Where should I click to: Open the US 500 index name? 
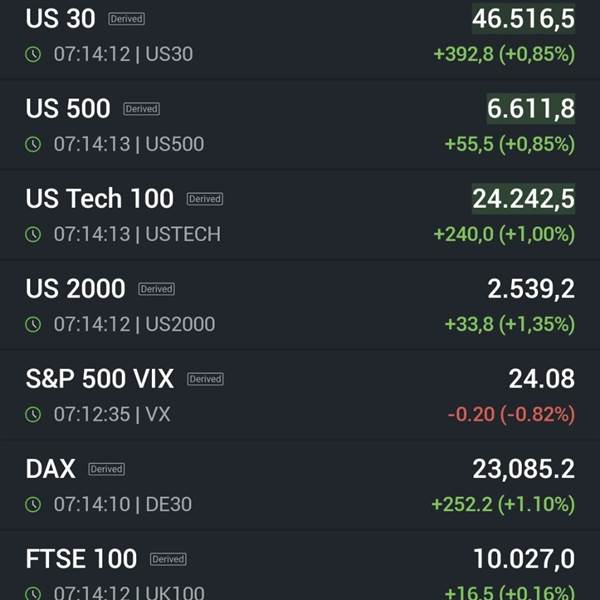point(68,109)
